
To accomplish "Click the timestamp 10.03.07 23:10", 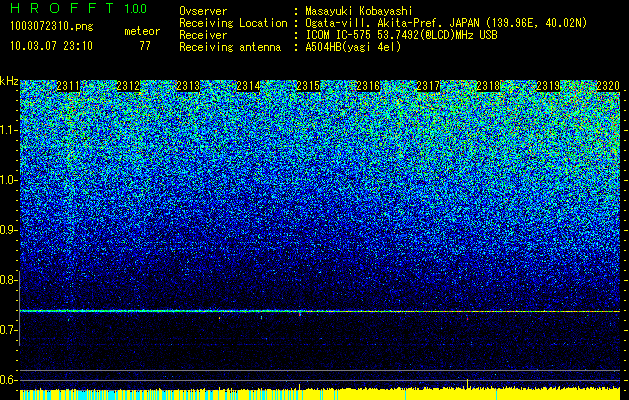I will click(51, 46).
